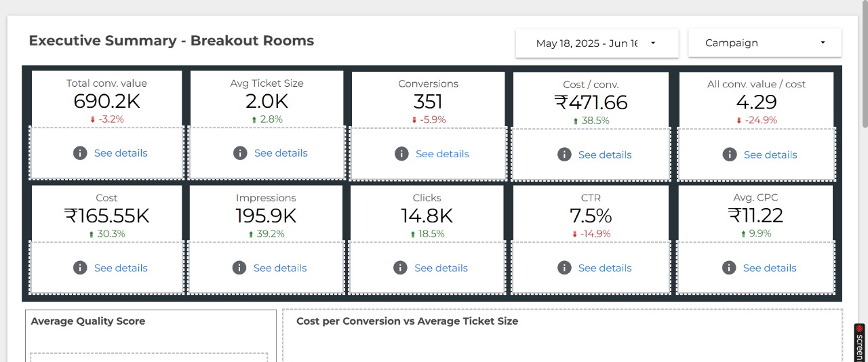Open See details for Avg. CPC
This screenshot has width=868, height=362.
pos(770,268)
